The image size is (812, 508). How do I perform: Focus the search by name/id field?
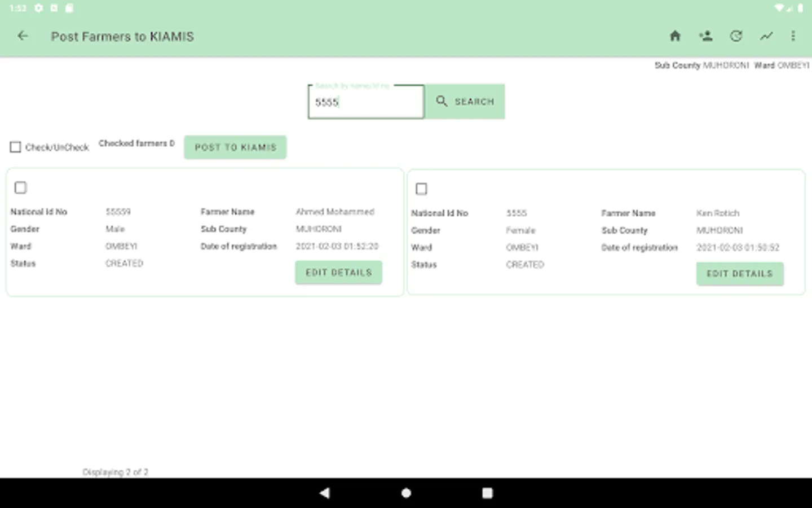[x=366, y=102]
